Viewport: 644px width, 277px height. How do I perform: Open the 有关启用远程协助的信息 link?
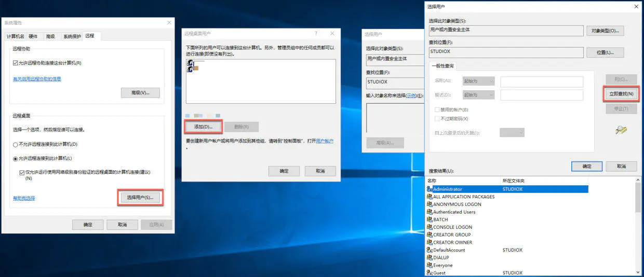(37, 79)
